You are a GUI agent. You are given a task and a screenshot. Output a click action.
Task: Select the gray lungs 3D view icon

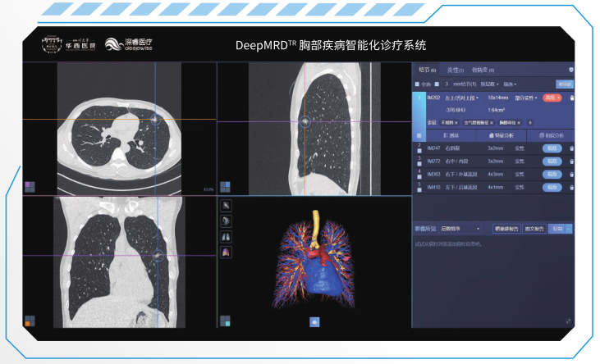click(227, 237)
